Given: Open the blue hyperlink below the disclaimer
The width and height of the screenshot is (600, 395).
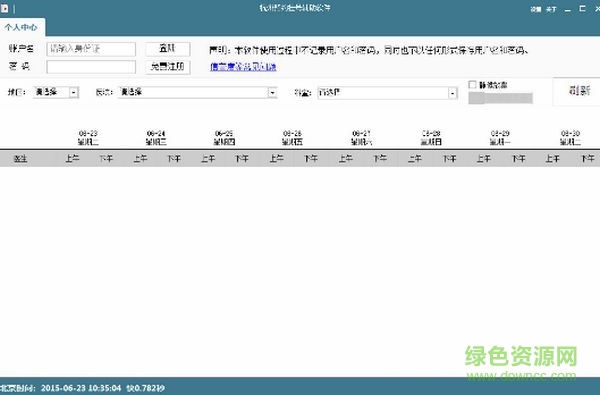Looking at the screenshot, I should [x=243, y=67].
